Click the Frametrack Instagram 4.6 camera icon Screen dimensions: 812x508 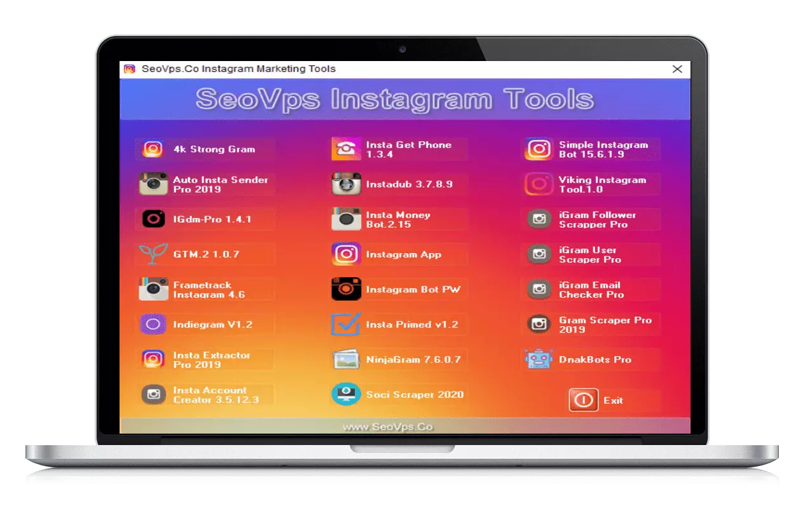tap(153, 289)
